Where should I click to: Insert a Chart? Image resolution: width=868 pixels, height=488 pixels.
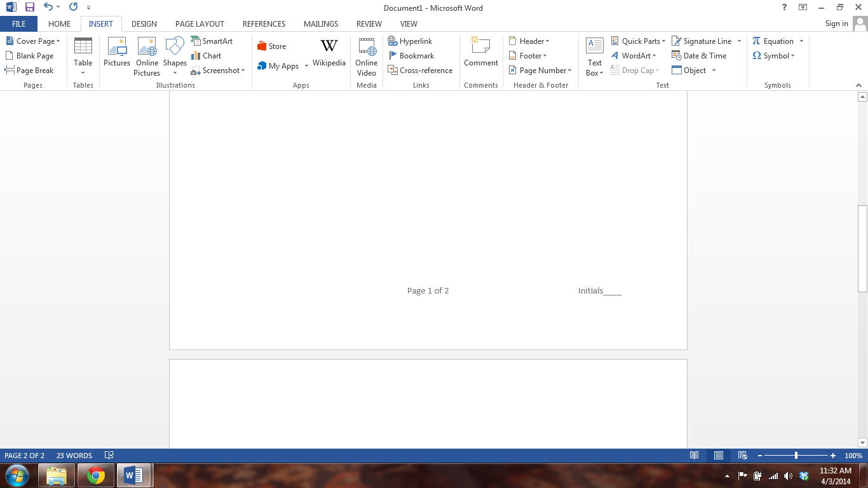tap(206, 56)
